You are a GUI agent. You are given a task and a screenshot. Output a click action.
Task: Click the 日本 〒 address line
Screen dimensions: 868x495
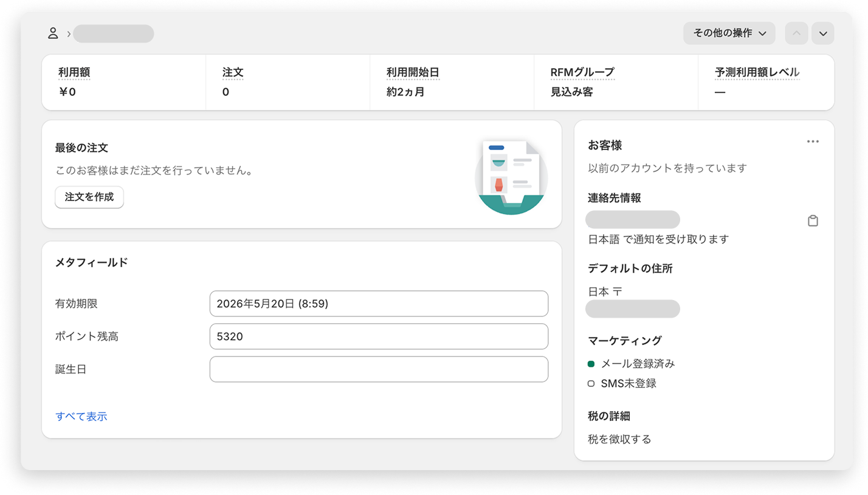[605, 292]
